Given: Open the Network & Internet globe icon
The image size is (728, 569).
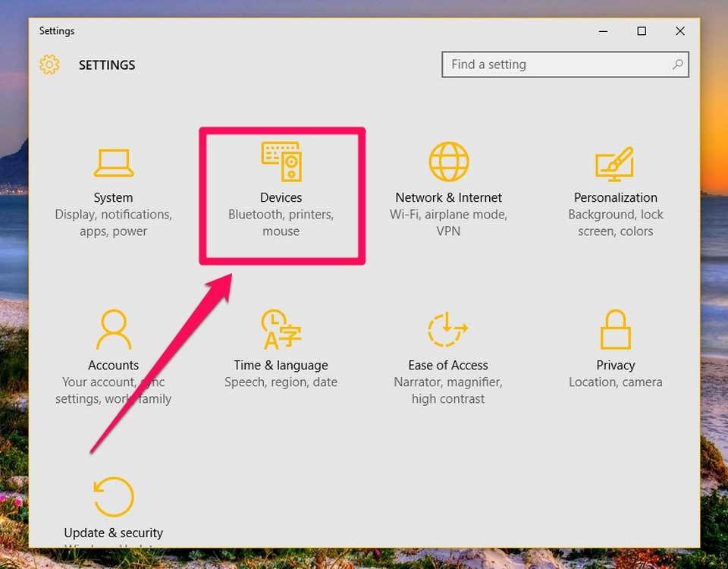Looking at the screenshot, I should tap(448, 162).
